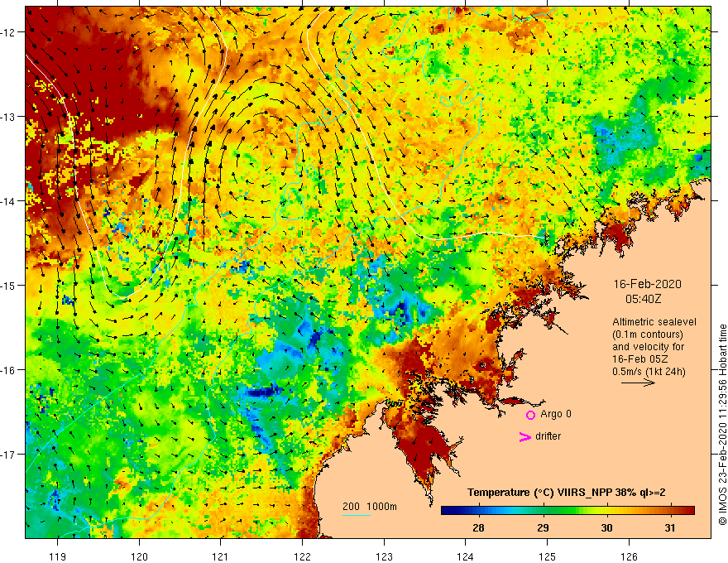Click the longitude label 126
This screenshot has width=728, height=563.
point(629,556)
